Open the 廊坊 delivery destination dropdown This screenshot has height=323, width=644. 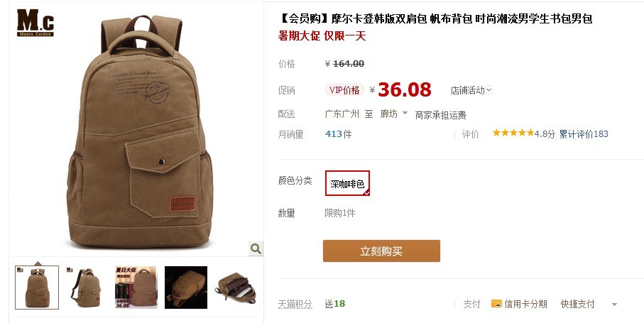tap(393, 114)
